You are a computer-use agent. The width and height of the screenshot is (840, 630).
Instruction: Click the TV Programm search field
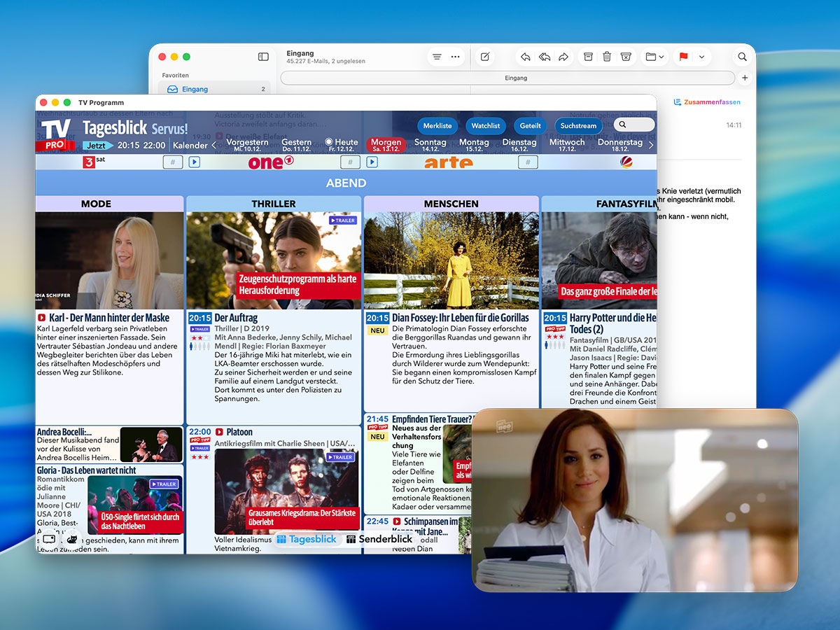tap(635, 125)
